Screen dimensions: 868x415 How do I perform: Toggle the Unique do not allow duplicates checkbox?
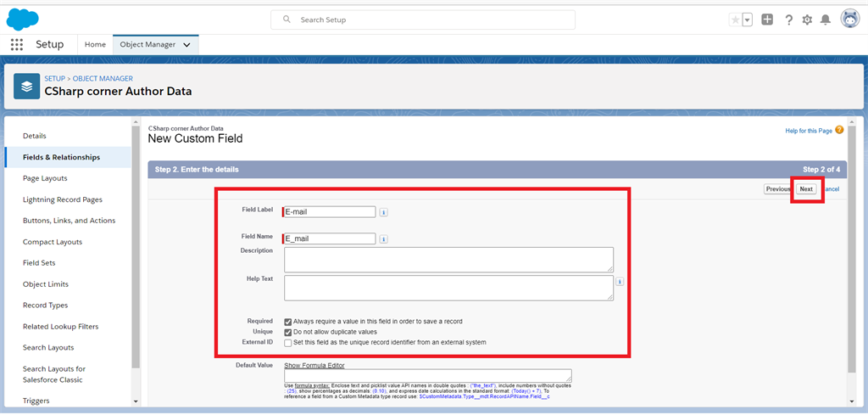tap(288, 332)
